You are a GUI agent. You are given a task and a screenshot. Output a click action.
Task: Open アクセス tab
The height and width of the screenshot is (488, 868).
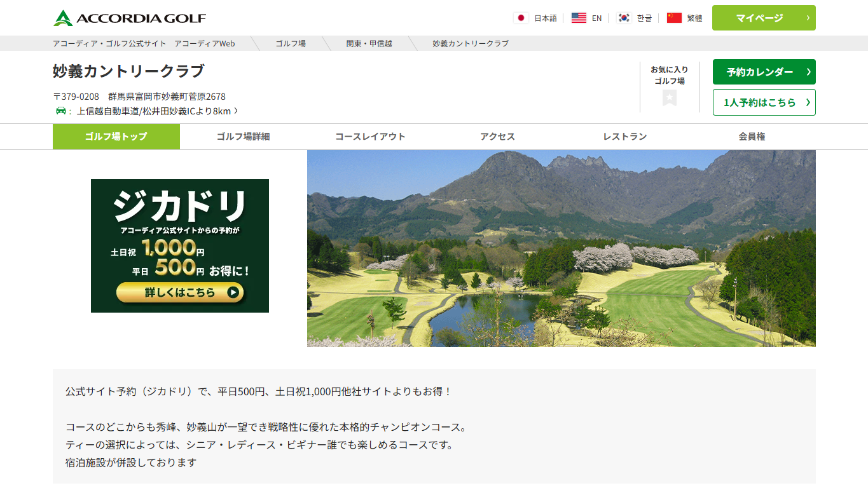(498, 137)
